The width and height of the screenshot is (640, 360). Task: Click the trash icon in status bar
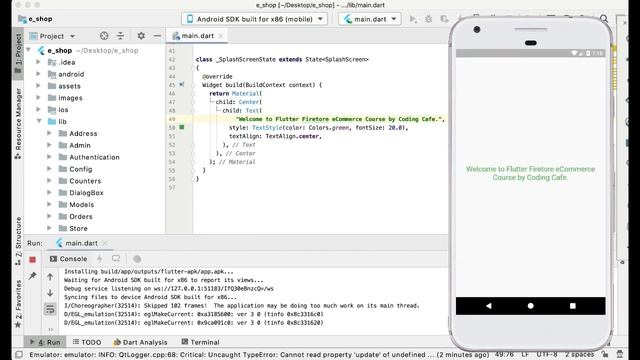pyautogui.click(x=620, y=354)
